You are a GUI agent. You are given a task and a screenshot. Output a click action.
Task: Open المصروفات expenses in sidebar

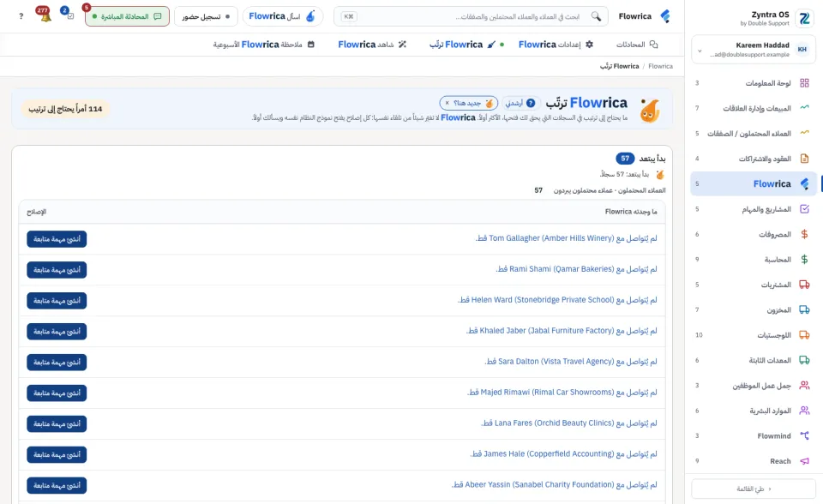pos(754,234)
